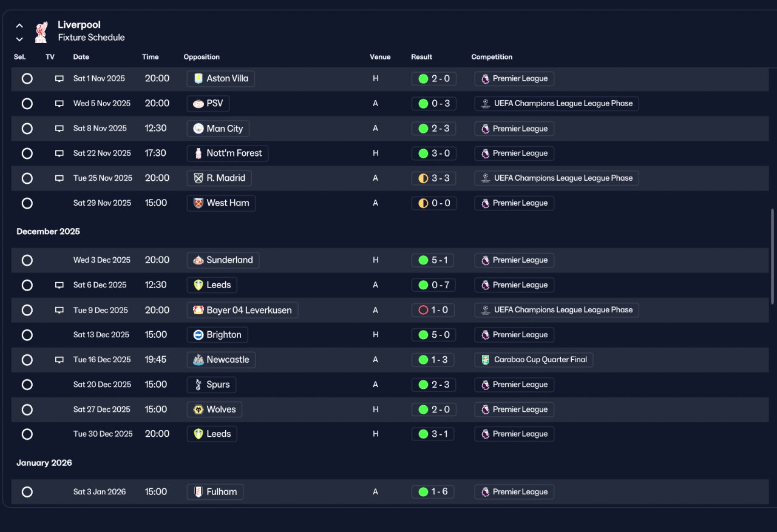
Task: Select the Spurs fixture radio button
Action: 27,385
